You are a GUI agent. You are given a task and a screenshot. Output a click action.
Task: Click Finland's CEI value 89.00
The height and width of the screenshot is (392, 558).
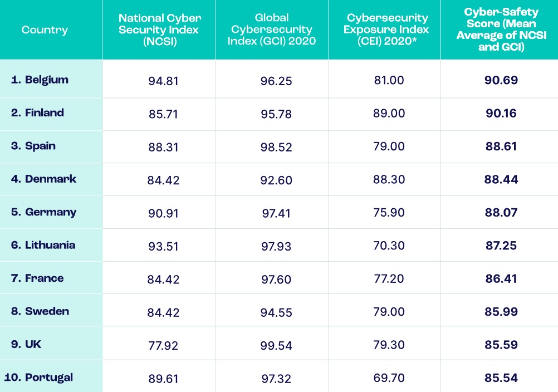click(x=389, y=113)
